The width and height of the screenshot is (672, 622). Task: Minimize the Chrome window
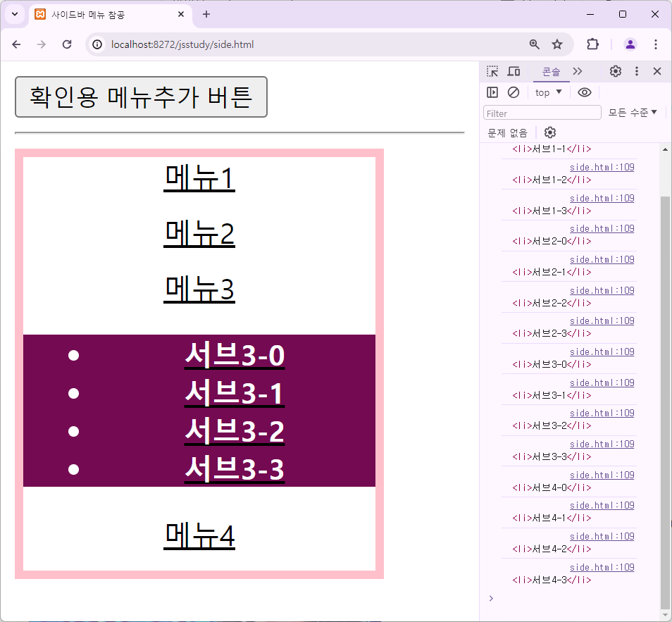point(590,14)
